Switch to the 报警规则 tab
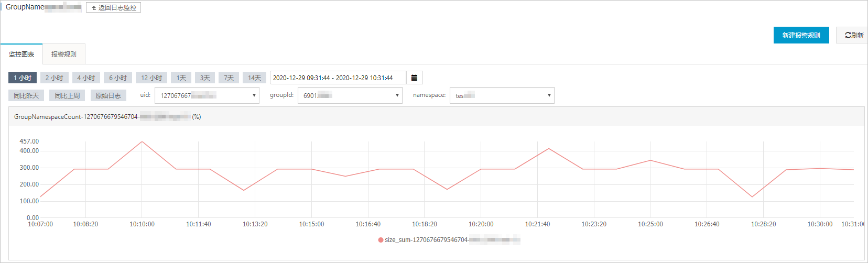The height and width of the screenshot is (263, 868). (x=63, y=54)
